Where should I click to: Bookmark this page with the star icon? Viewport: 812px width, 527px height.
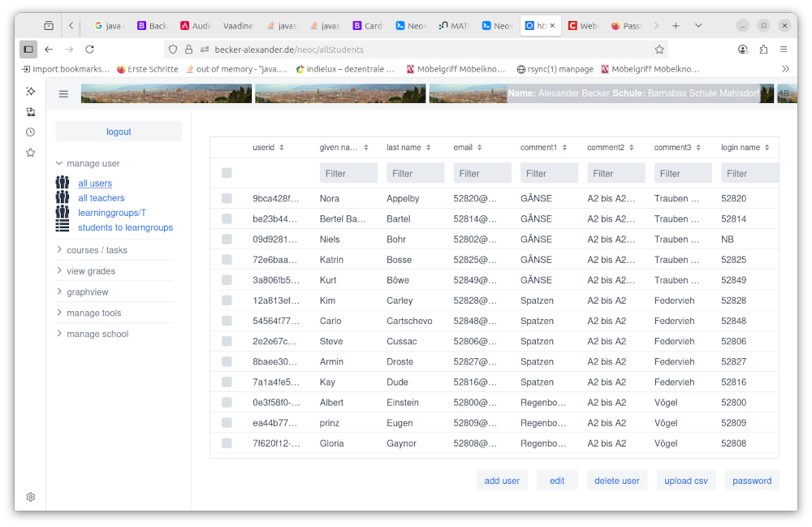(x=659, y=50)
